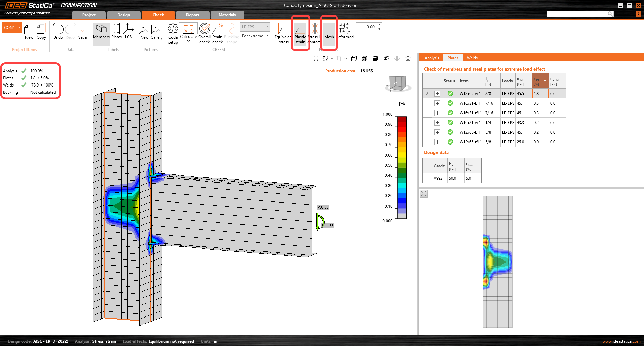Open the Gallery pictures tool
The height and width of the screenshot is (346, 644).
click(x=156, y=33)
